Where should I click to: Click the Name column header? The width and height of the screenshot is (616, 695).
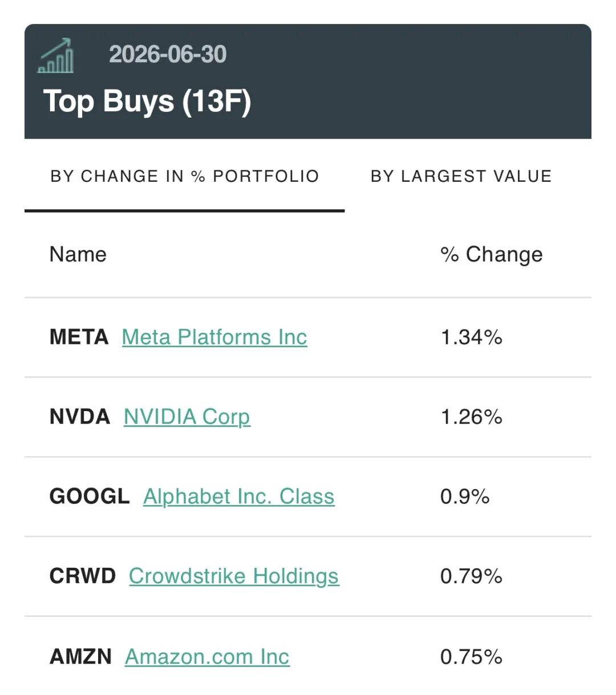(x=78, y=254)
